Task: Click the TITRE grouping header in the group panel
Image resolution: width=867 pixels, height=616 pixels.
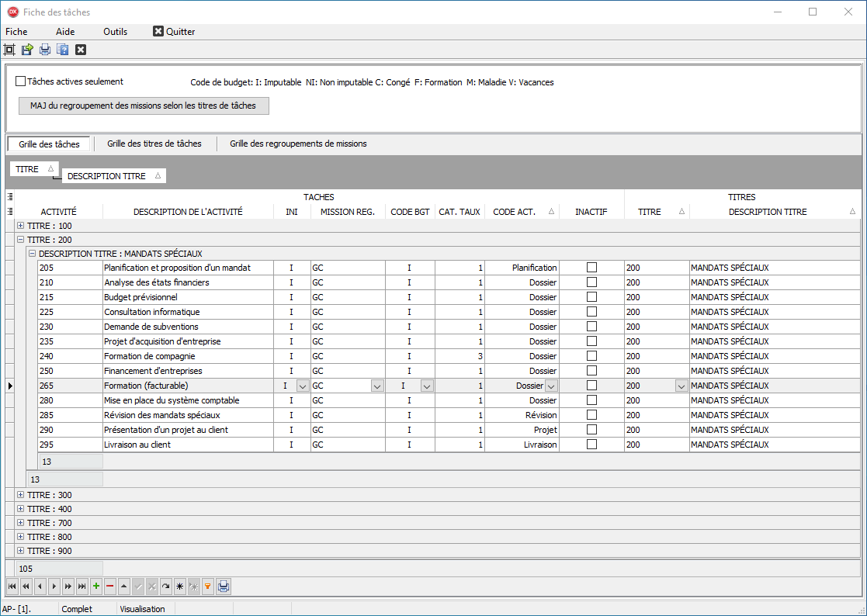Action: tap(34, 169)
